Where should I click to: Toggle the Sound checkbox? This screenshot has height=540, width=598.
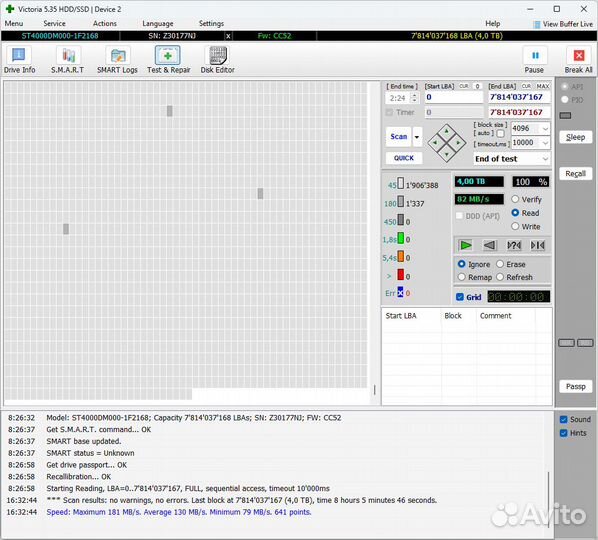click(564, 419)
